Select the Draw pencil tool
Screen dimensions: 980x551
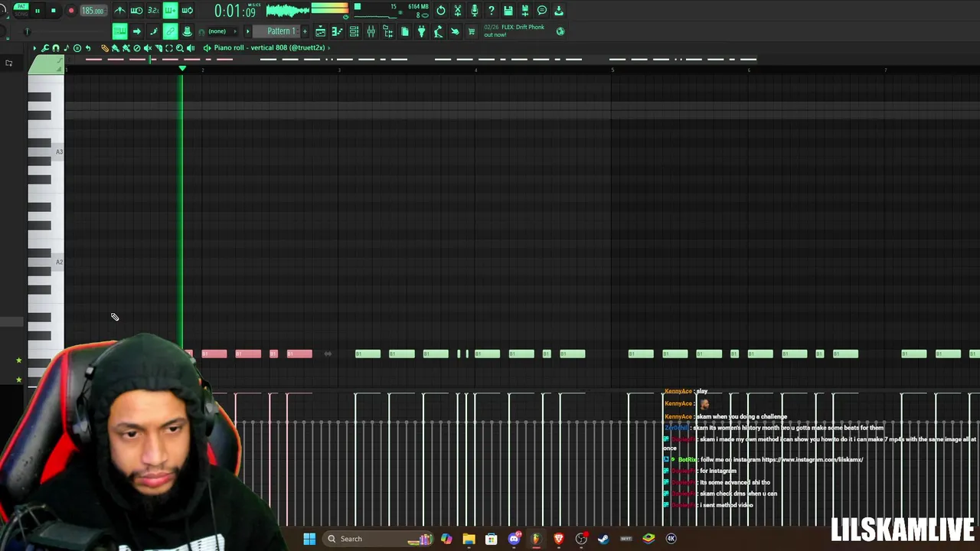point(105,48)
